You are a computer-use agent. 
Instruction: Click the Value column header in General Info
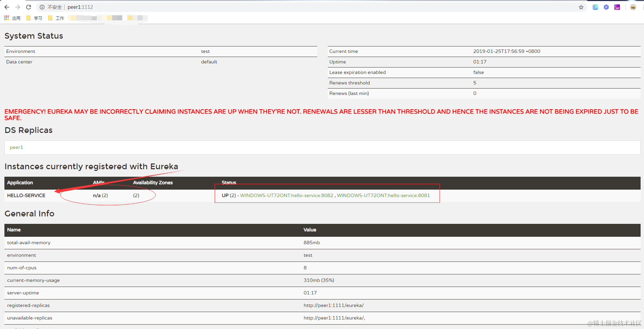(x=310, y=230)
